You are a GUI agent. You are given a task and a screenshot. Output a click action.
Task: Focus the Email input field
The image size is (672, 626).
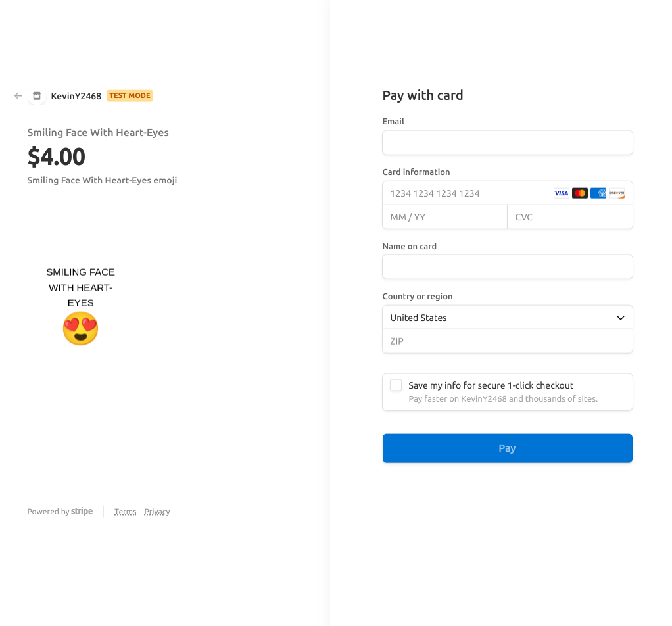(x=507, y=143)
